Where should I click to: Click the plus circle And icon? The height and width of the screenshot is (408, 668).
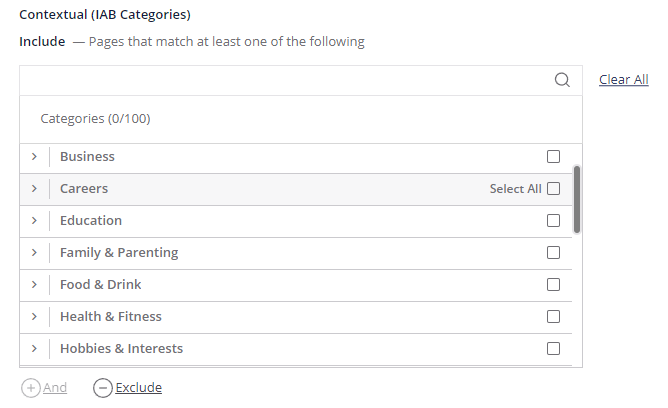(x=31, y=388)
